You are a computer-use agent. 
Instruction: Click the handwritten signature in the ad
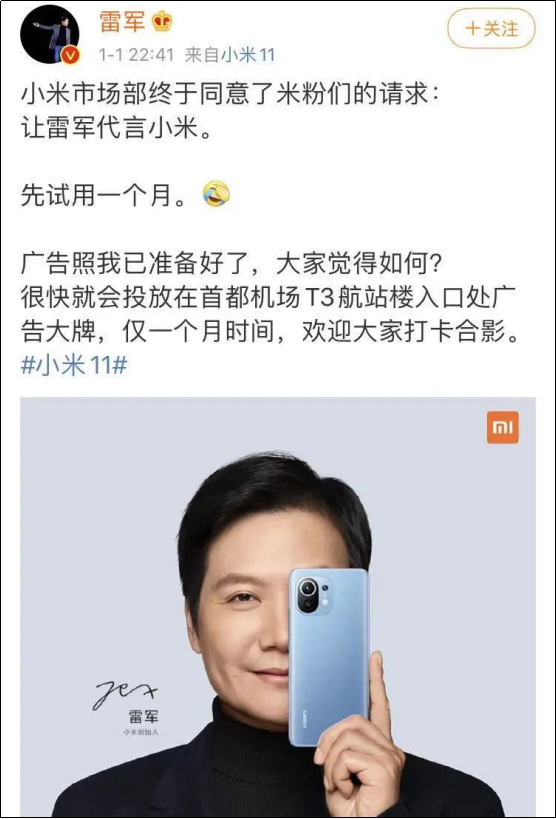[x=125, y=693]
